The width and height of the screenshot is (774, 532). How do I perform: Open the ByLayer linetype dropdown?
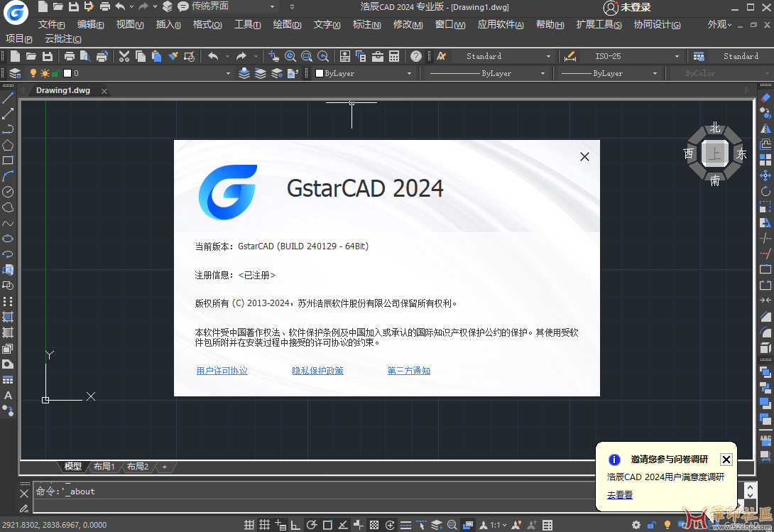[x=543, y=73]
